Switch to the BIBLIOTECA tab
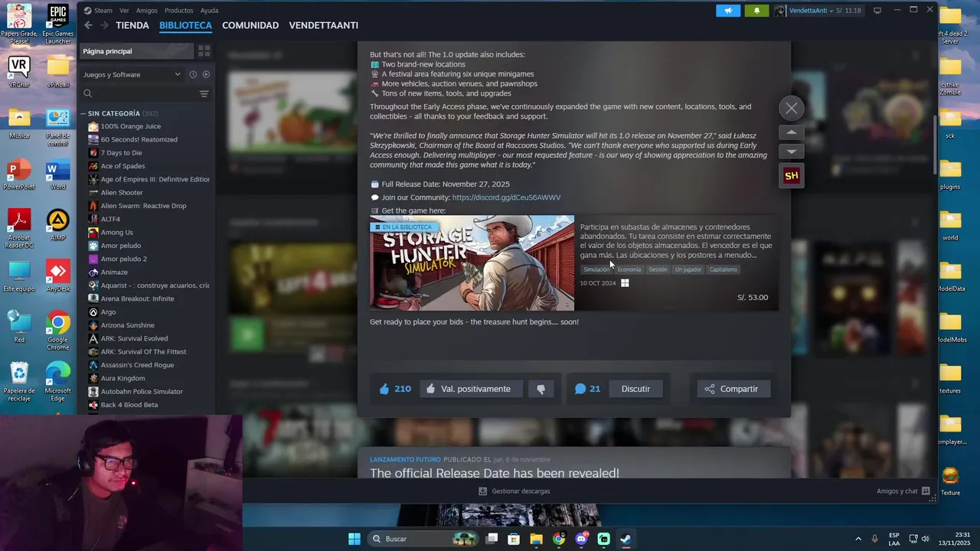Screen dimensions: 980x551 click(185, 25)
